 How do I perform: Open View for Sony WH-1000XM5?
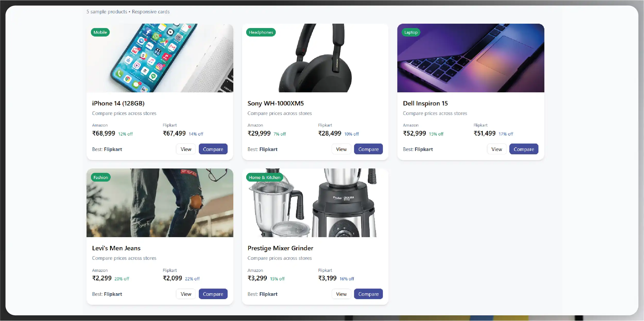click(341, 149)
